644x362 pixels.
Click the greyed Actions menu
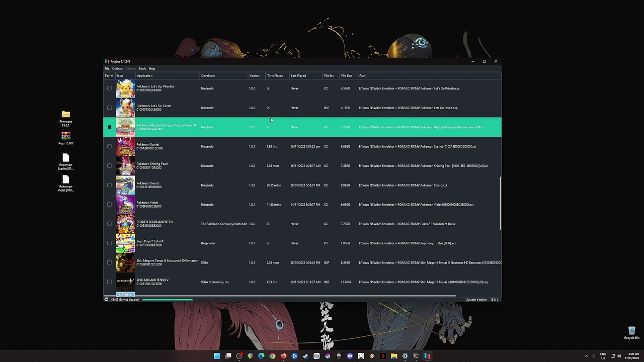[131, 69]
